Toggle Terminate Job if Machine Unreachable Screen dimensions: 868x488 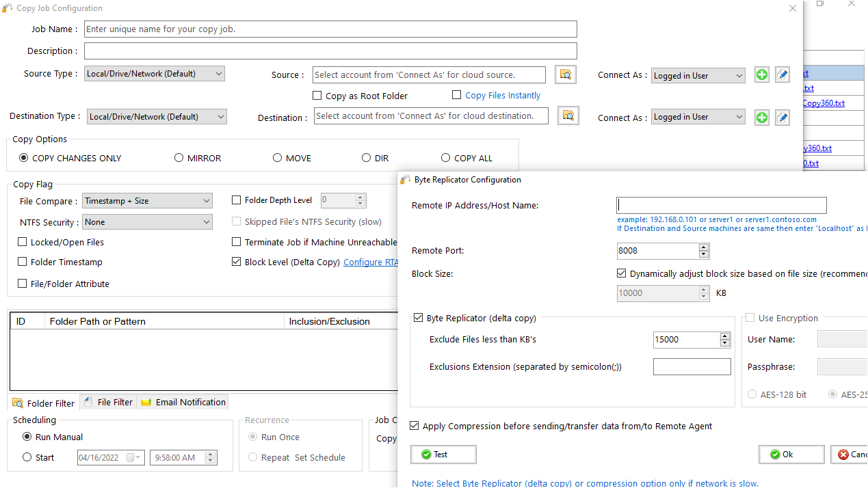click(x=237, y=242)
